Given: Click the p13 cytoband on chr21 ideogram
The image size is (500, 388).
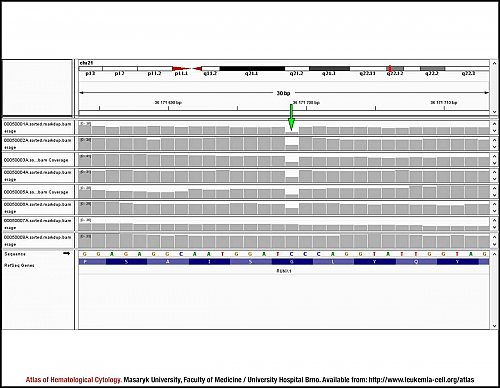Looking at the screenshot, I should tap(91, 69).
